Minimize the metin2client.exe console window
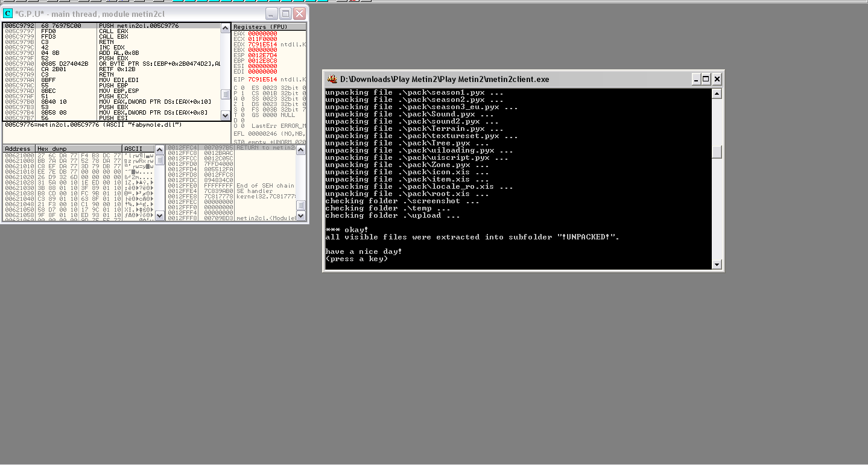Screen dimensions: 868x465 click(695, 79)
